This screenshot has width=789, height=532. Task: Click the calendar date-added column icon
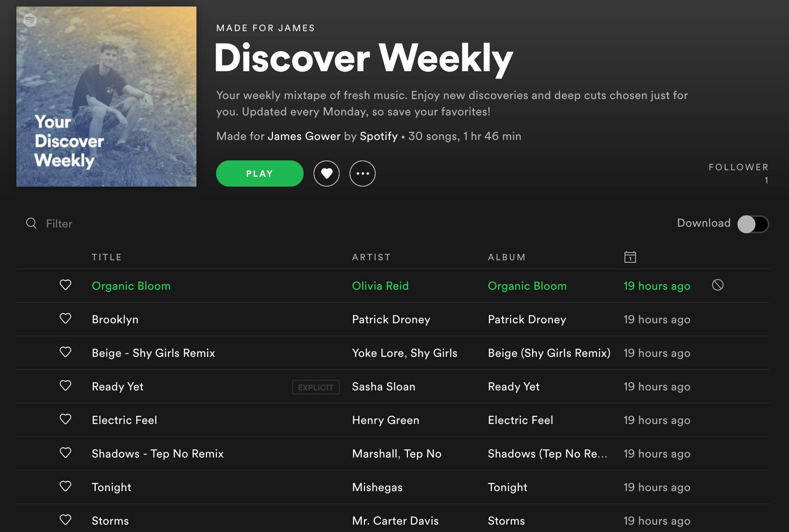tap(630, 257)
